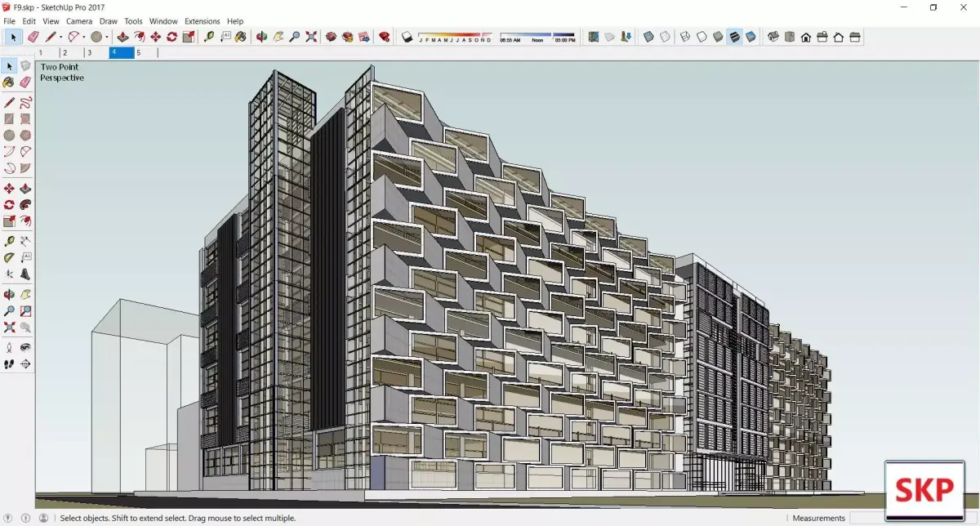This screenshot has height=526, width=980.
Task: Enable Shaded With Textures style
Action: point(734,37)
